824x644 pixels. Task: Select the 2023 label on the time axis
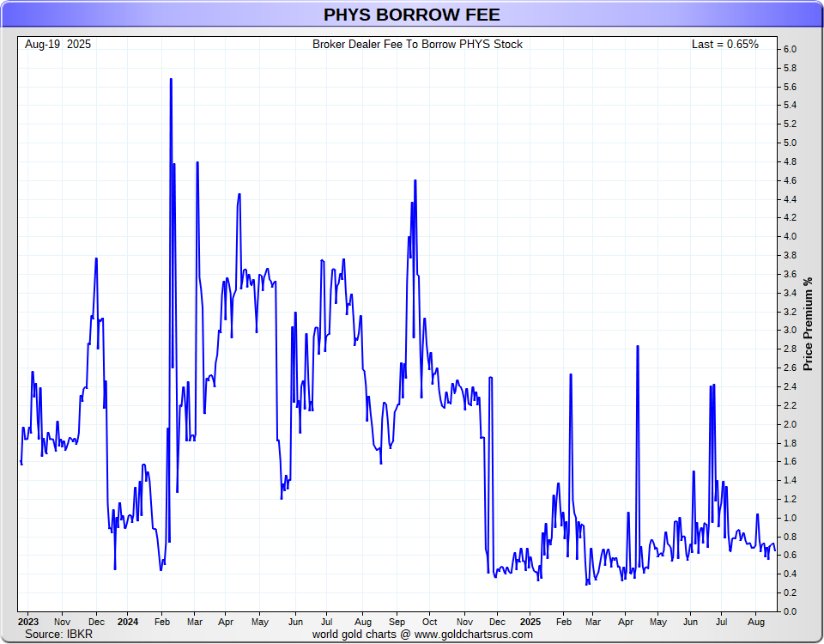27,621
